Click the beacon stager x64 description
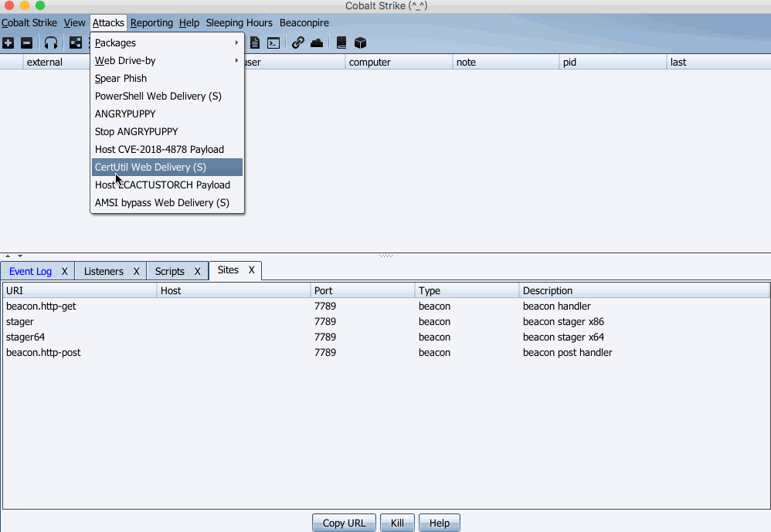Image resolution: width=771 pixels, height=532 pixels. (x=563, y=337)
